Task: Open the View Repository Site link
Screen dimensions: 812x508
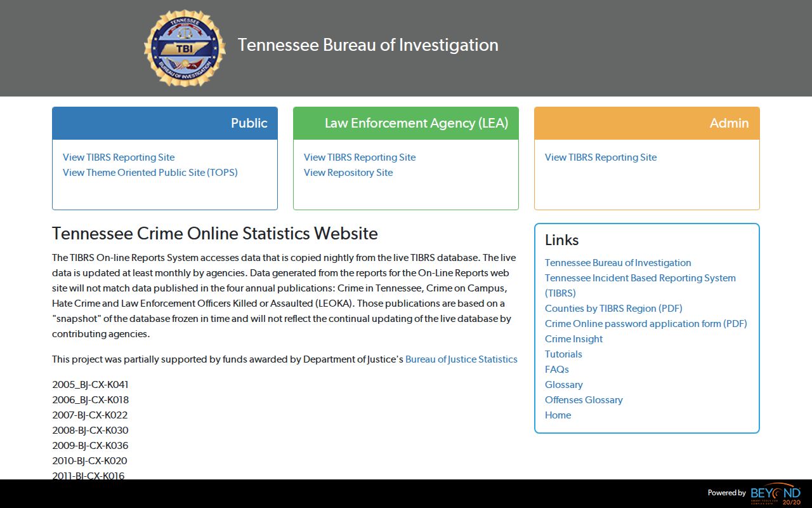Action: (x=348, y=173)
